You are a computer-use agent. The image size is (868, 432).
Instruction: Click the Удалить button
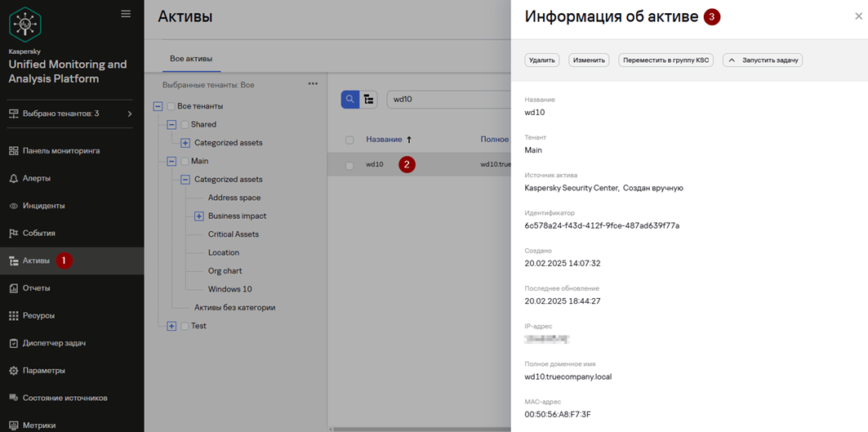542,60
